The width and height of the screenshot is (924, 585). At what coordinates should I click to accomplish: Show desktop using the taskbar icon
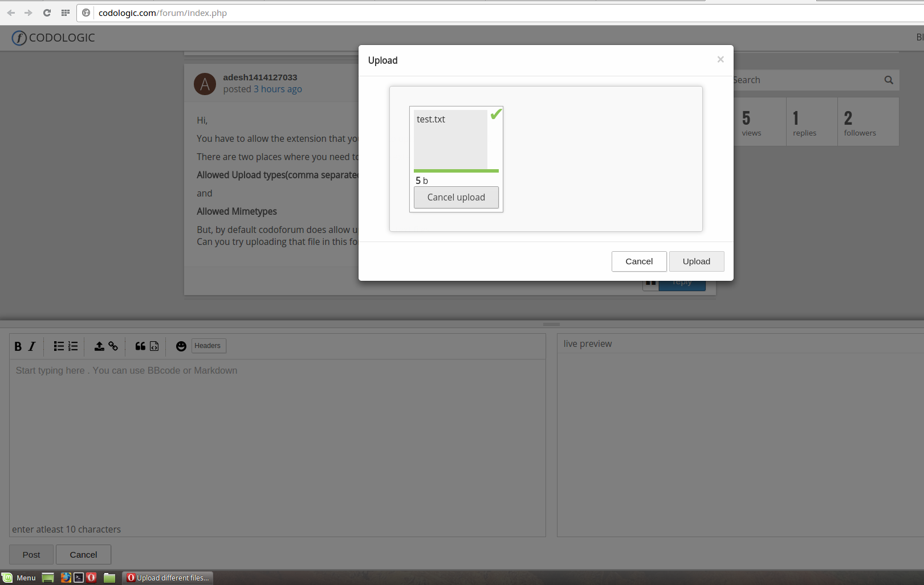(48, 578)
